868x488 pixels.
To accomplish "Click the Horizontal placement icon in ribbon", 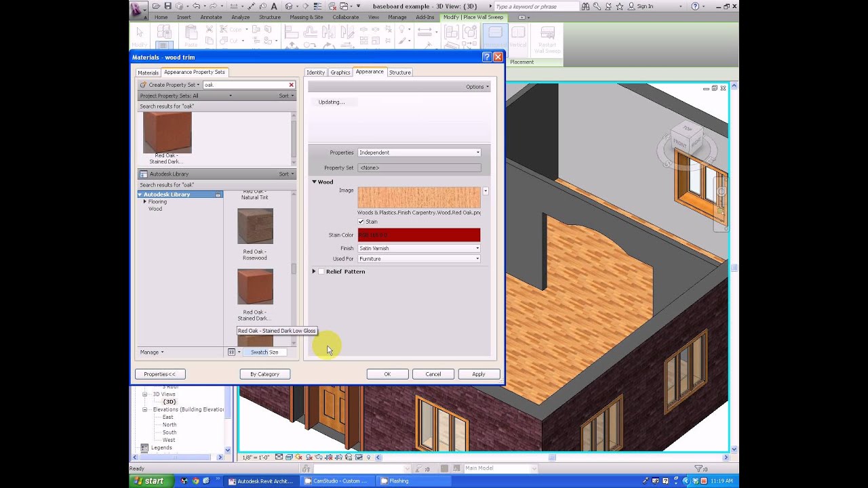I will [x=495, y=33].
